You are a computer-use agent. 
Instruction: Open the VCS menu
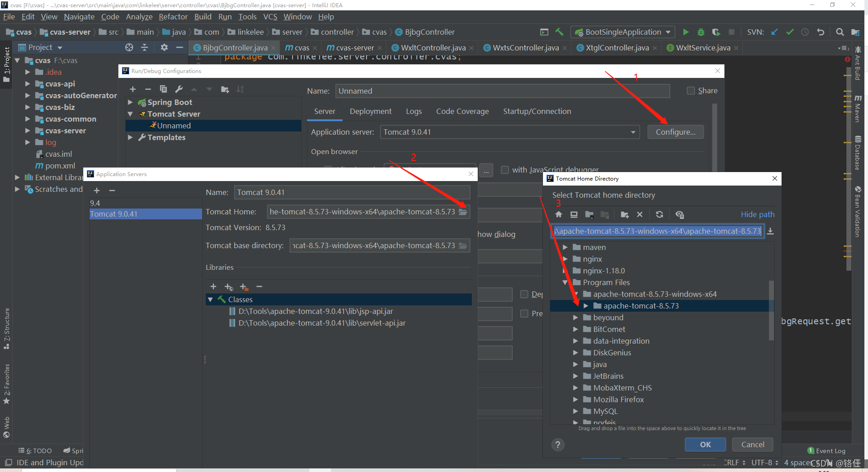[x=270, y=17]
